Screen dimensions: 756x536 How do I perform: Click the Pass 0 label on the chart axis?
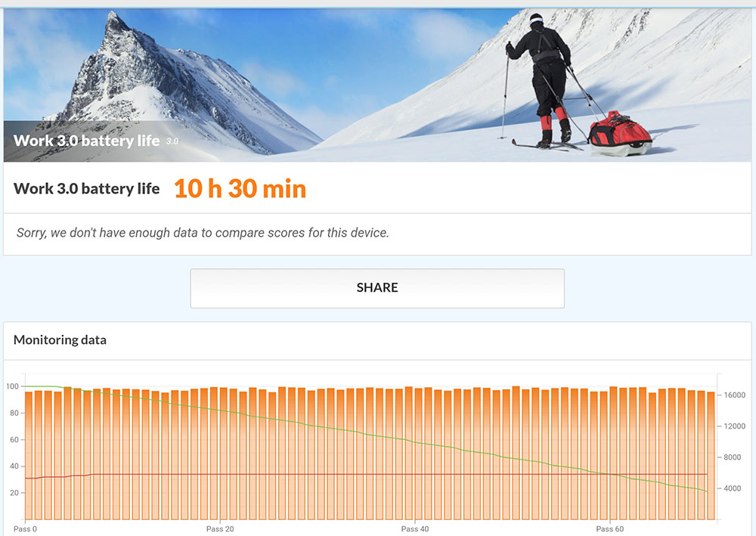click(x=25, y=528)
